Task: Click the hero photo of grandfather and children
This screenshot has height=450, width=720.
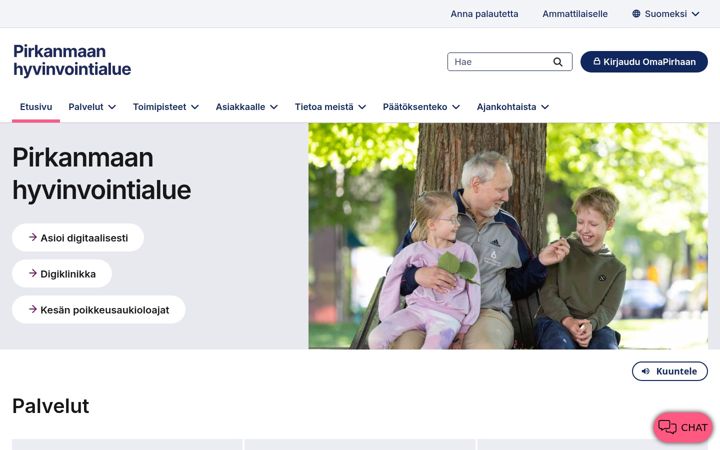Action: tap(508, 236)
